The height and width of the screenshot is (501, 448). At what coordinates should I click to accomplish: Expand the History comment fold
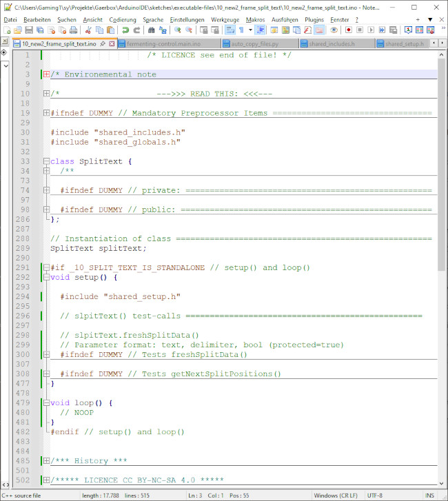tap(46, 460)
